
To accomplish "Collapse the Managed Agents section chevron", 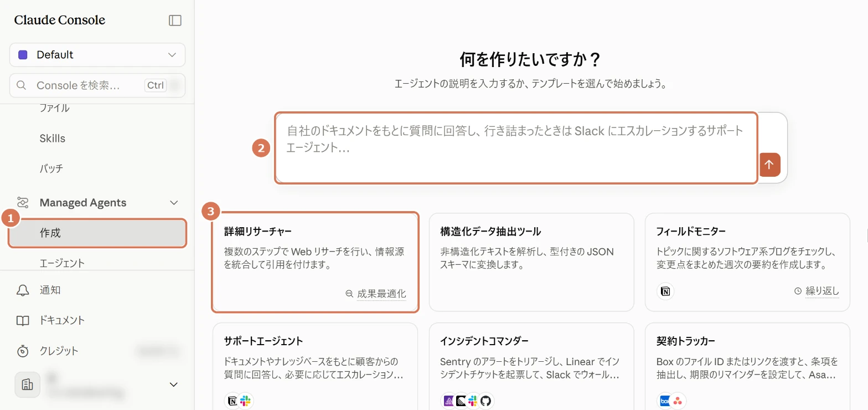I will point(174,203).
